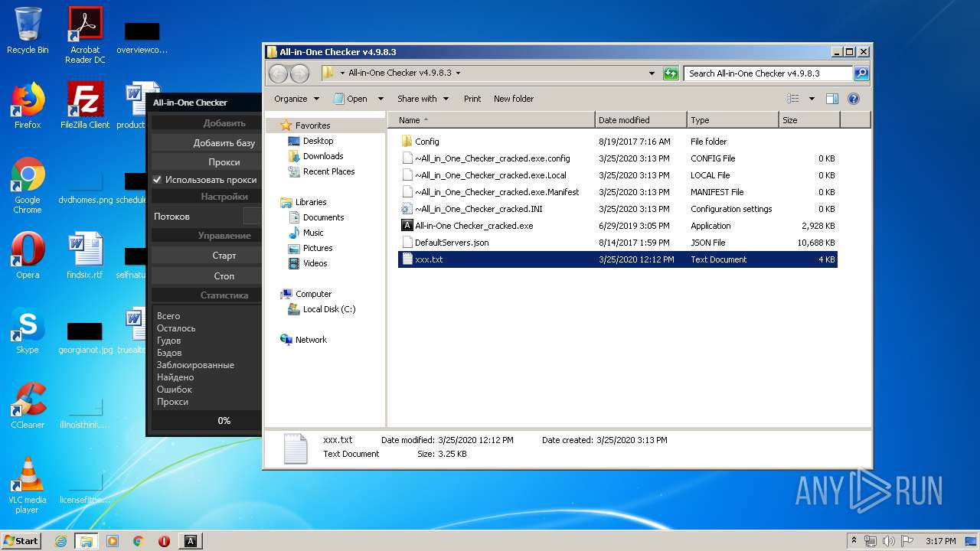Image resolution: width=980 pixels, height=551 pixels.
Task: Select All-in-One Checker_cracked.exe file
Action: (x=619, y=226)
